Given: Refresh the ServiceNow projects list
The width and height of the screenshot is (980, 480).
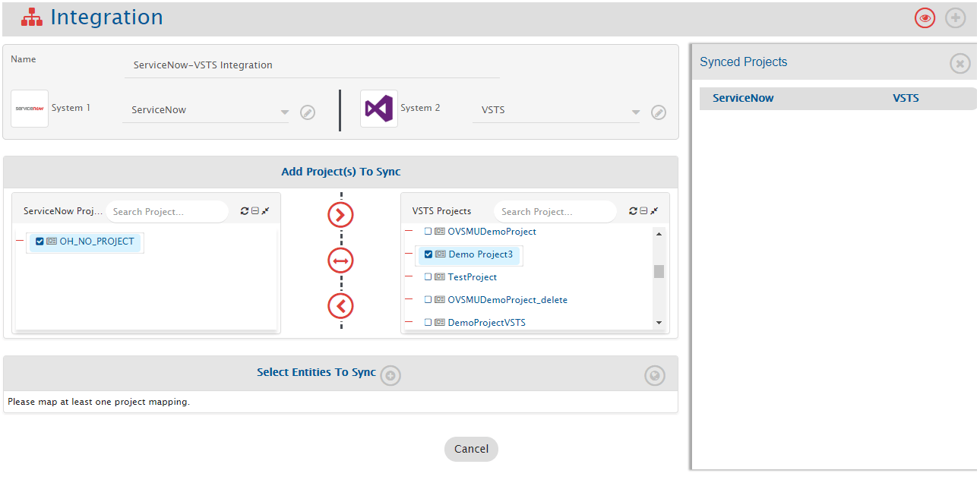Looking at the screenshot, I should [245, 211].
